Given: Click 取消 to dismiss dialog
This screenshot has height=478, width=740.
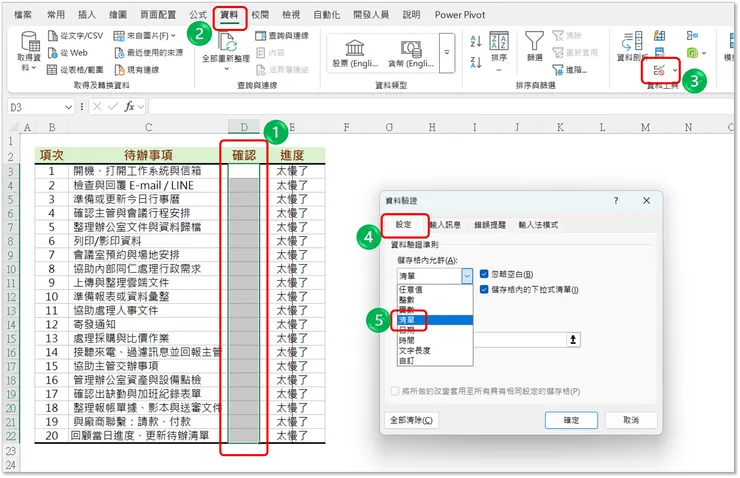Looking at the screenshot, I should pos(631,420).
